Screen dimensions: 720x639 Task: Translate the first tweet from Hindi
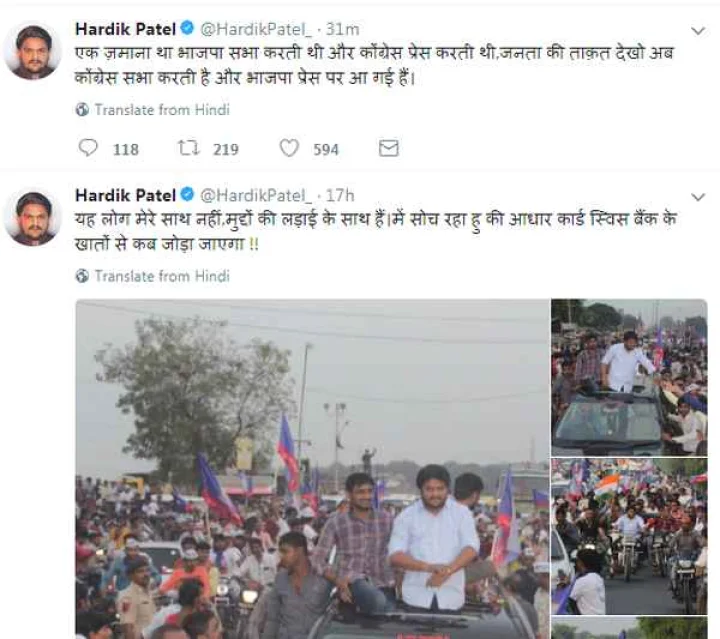pos(162,110)
